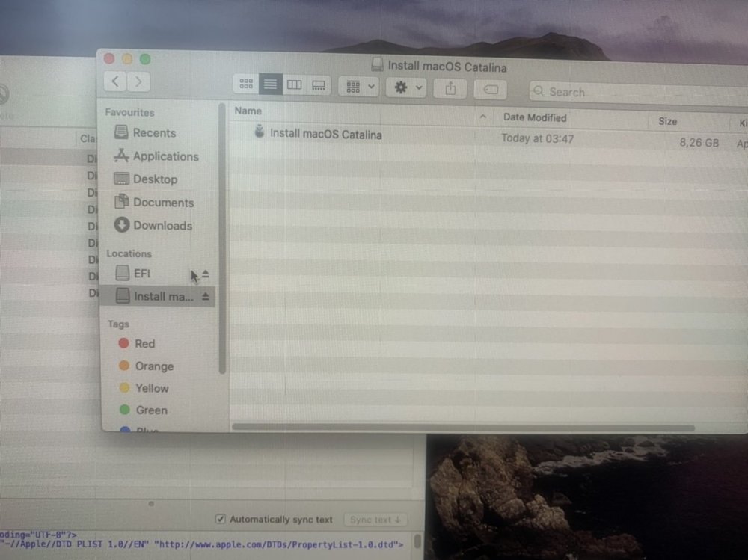Focus the Finder Search field
The width and height of the screenshot is (748, 560).
640,93
